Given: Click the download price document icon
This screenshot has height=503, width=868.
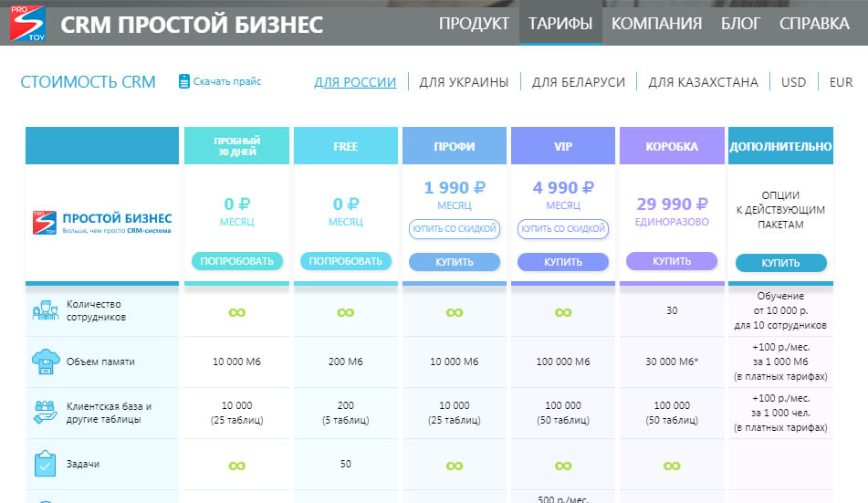Looking at the screenshot, I should [183, 81].
